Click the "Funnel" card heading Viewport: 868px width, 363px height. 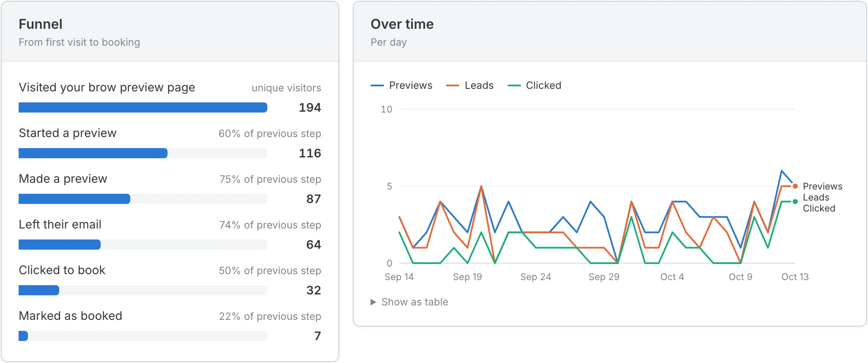pos(41,24)
